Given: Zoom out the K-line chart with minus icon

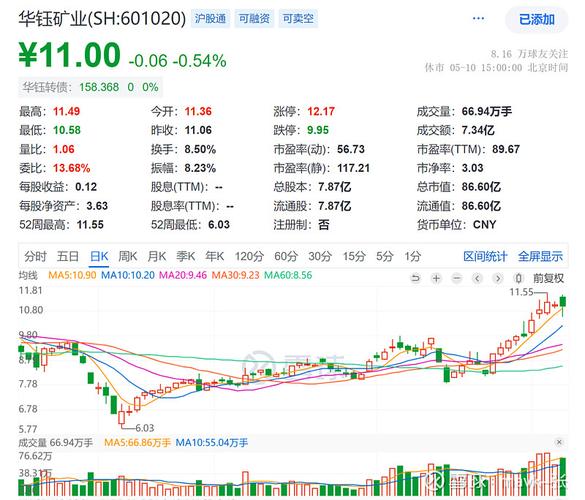Looking at the screenshot, I should (457, 278).
